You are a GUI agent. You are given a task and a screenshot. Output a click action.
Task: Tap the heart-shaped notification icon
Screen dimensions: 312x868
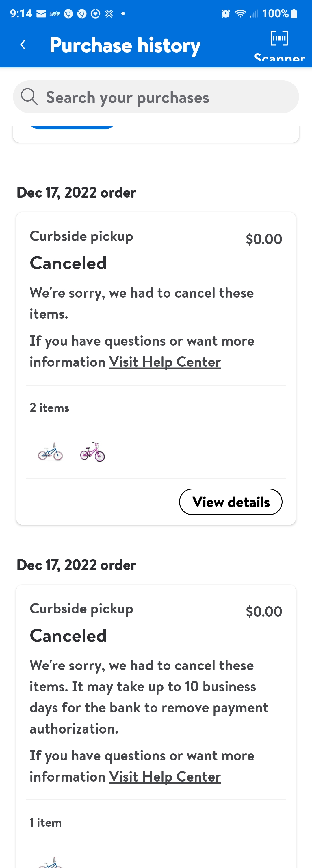(x=95, y=14)
